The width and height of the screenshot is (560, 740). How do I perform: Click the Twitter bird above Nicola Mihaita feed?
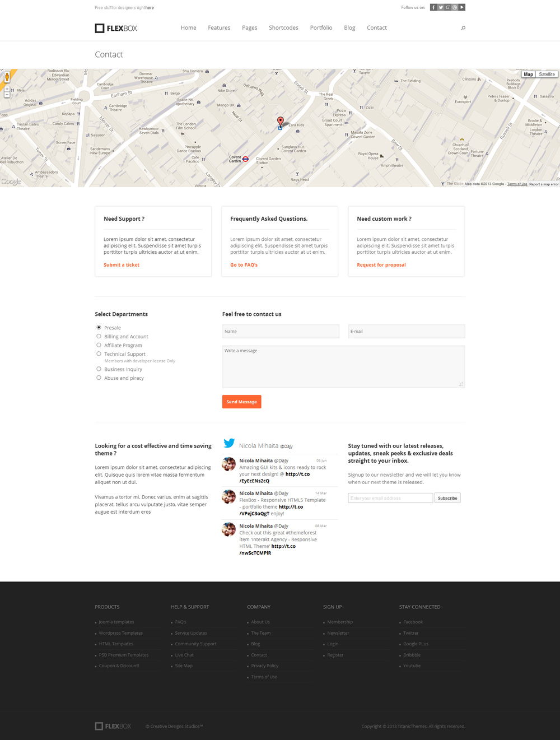(229, 443)
